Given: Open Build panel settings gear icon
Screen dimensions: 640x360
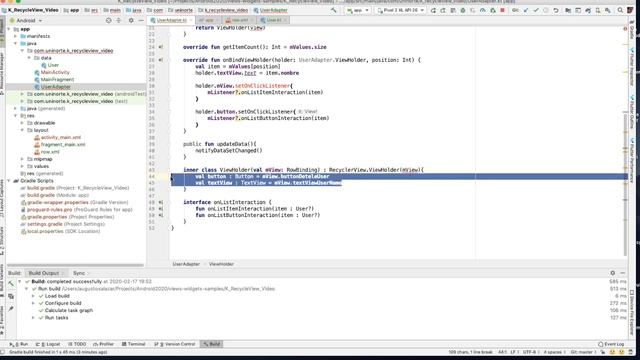Looking at the screenshot, I should (x=613, y=273).
